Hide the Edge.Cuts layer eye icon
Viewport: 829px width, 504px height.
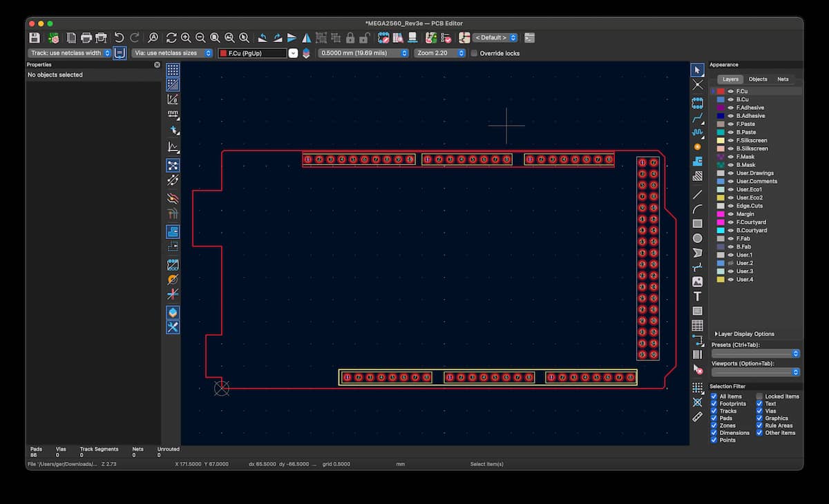(730, 206)
